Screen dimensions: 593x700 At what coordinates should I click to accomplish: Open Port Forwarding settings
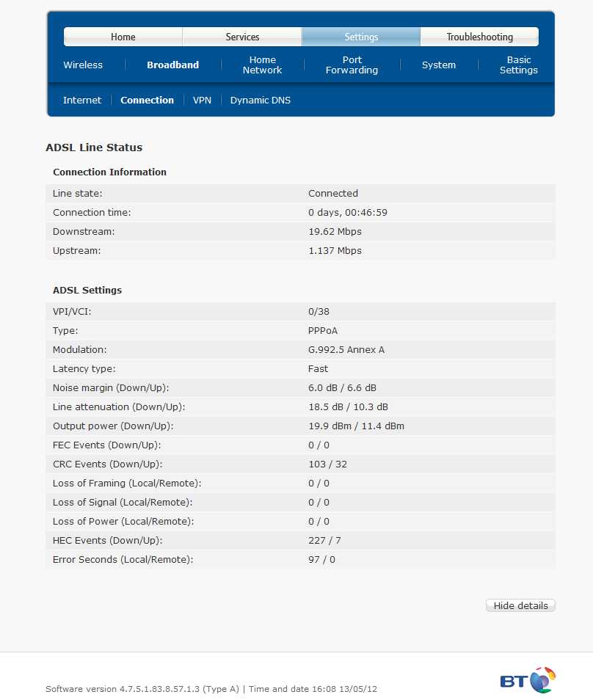pos(352,65)
